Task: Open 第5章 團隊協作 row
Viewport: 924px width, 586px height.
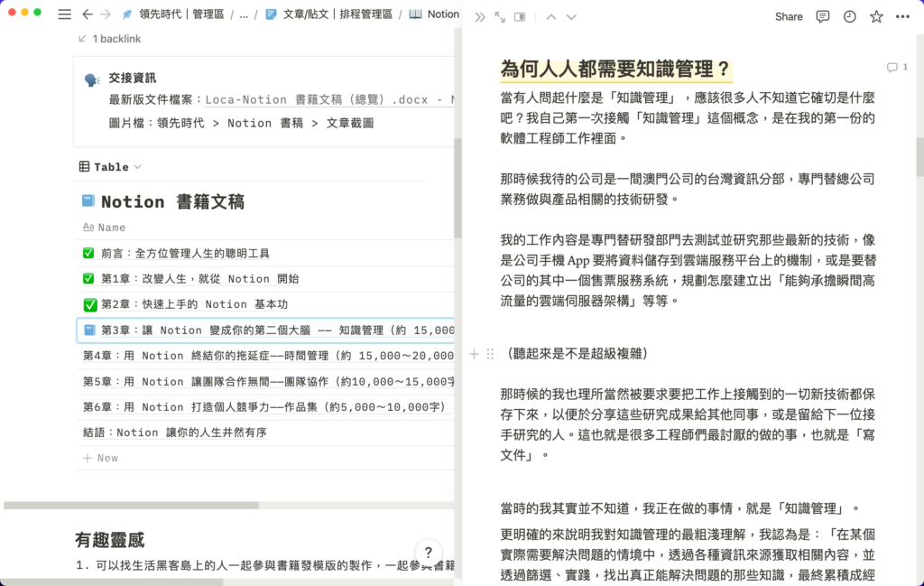Action: click(x=268, y=381)
